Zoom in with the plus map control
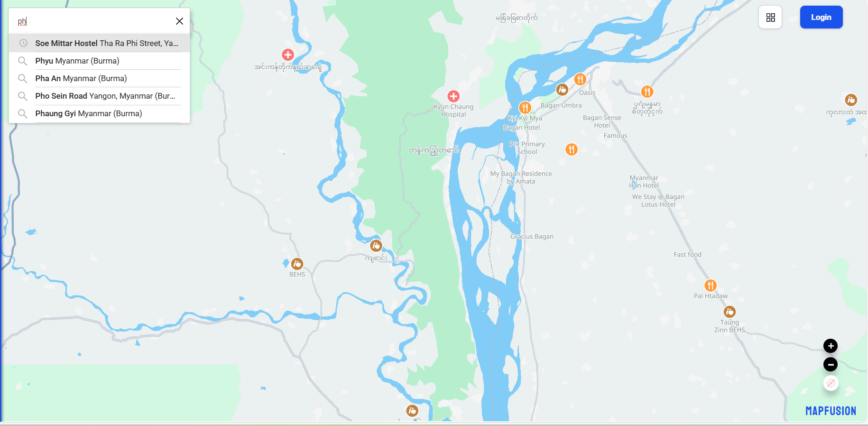This screenshot has height=426, width=868. 830,346
